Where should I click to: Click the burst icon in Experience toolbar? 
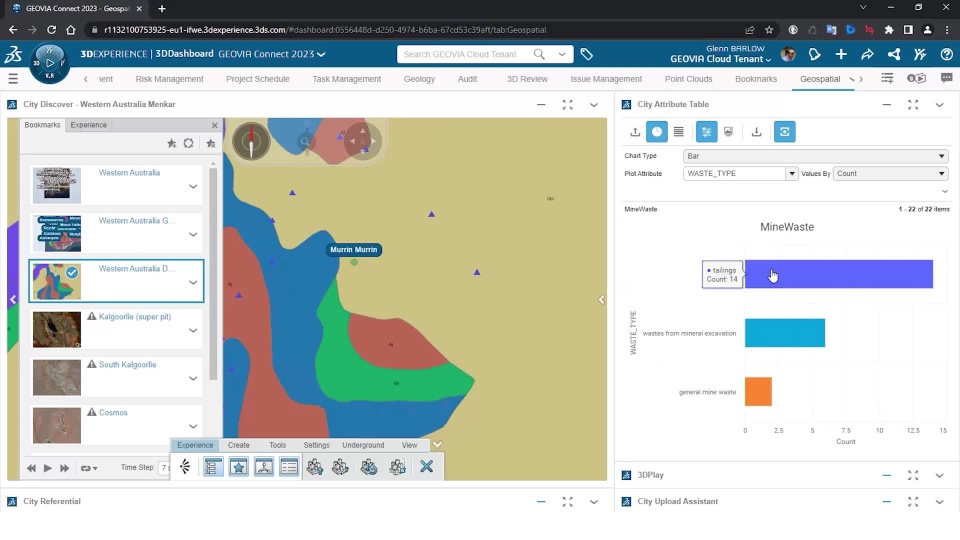(185, 467)
